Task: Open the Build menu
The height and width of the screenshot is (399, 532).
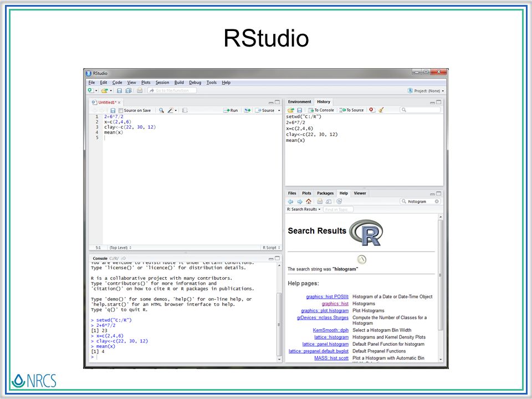Action: (179, 83)
